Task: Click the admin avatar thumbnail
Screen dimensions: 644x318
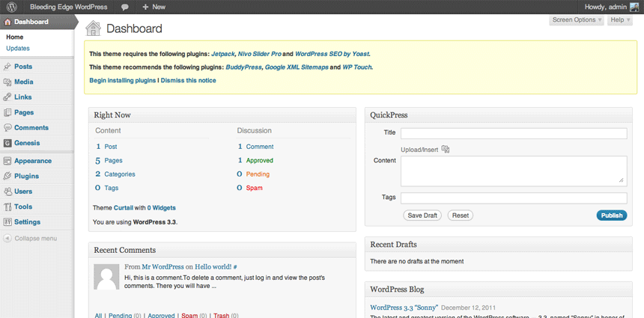Action: click(x=634, y=7)
